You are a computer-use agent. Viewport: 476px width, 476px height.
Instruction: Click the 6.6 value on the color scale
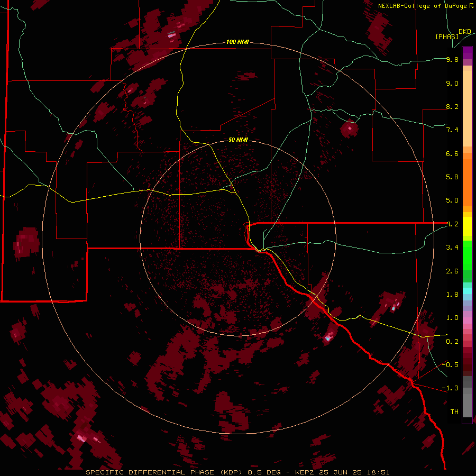click(x=452, y=153)
